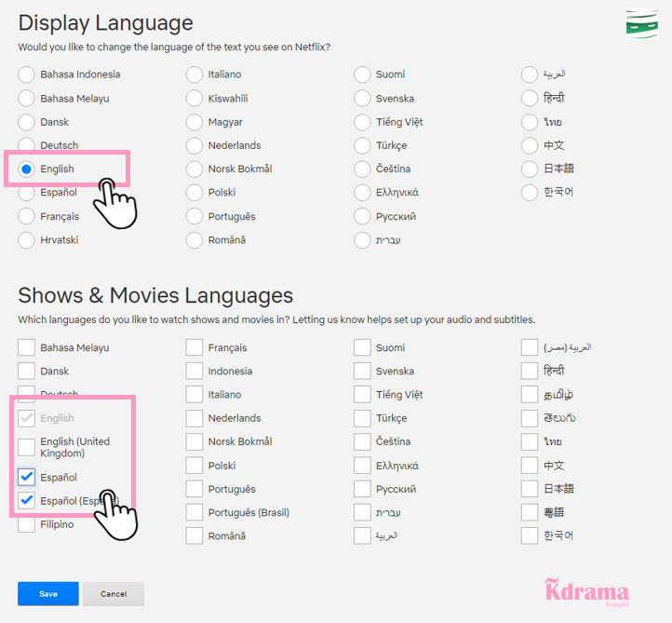The width and height of the screenshot is (672, 623).
Task: Select Nederlands display language radio
Action: [x=195, y=146]
